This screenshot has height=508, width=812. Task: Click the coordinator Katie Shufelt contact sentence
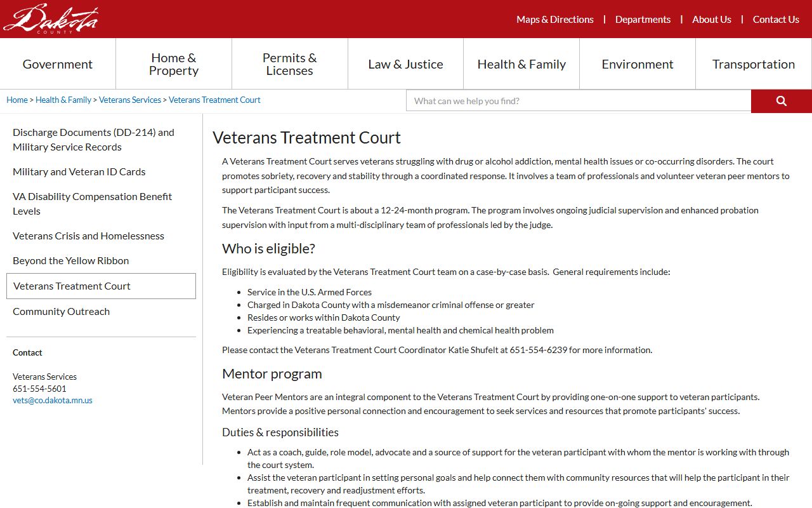coord(437,350)
